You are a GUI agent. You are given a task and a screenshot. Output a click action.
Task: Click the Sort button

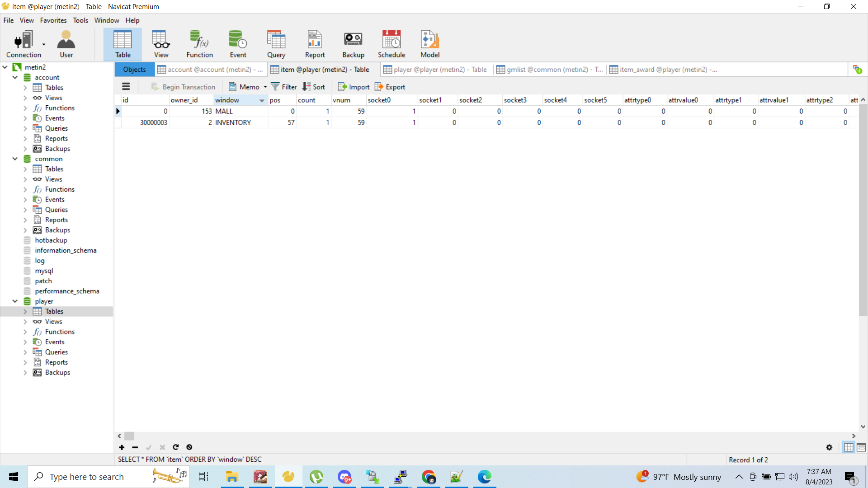[314, 87]
